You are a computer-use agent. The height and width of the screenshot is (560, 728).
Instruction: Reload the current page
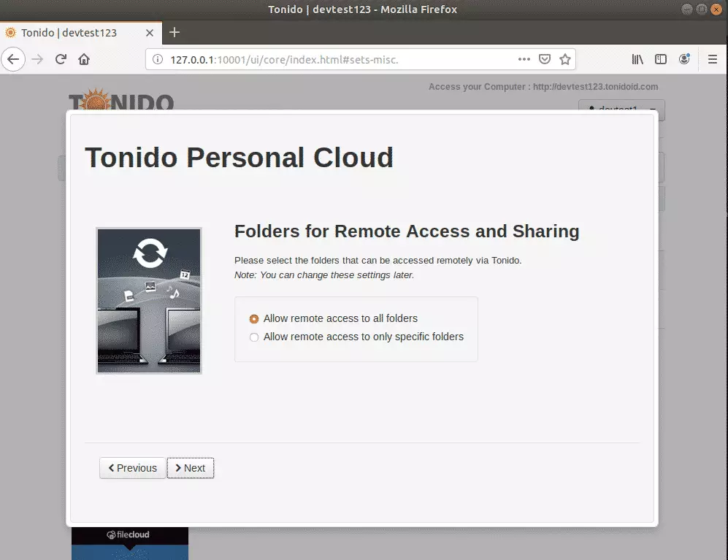[61, 59]
